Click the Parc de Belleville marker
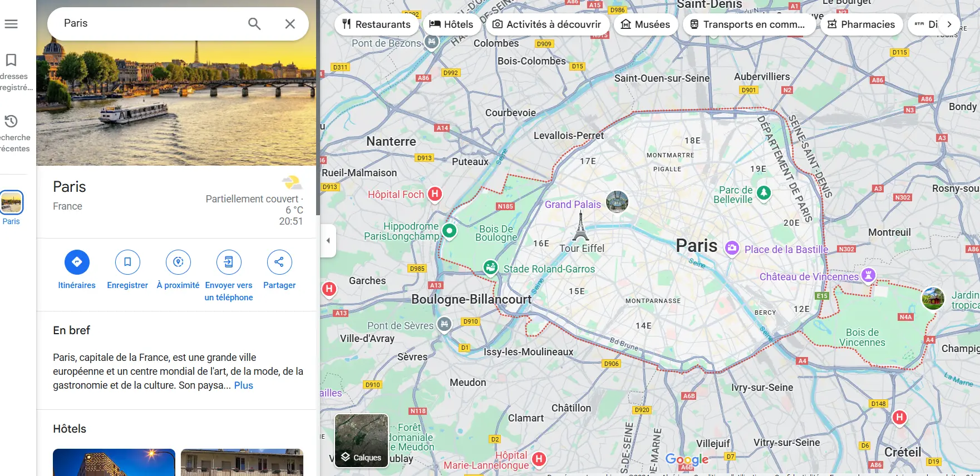 click(x=764, y=193)
